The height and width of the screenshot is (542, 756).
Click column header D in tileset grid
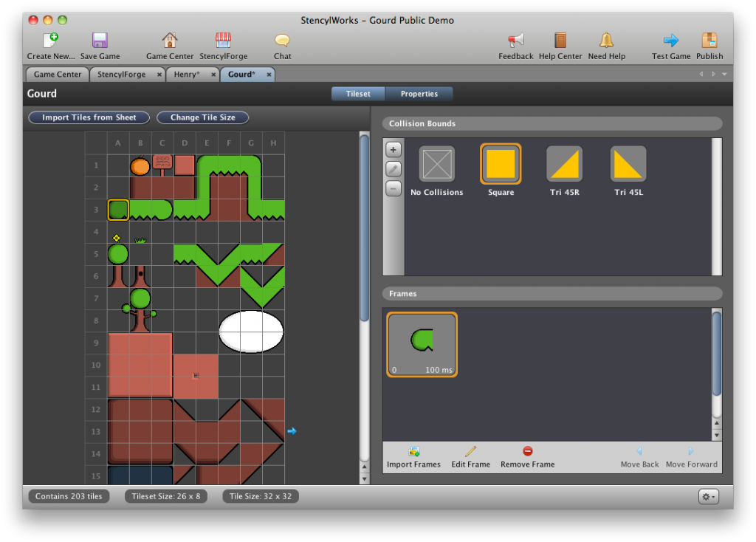(x=184, y=143)
